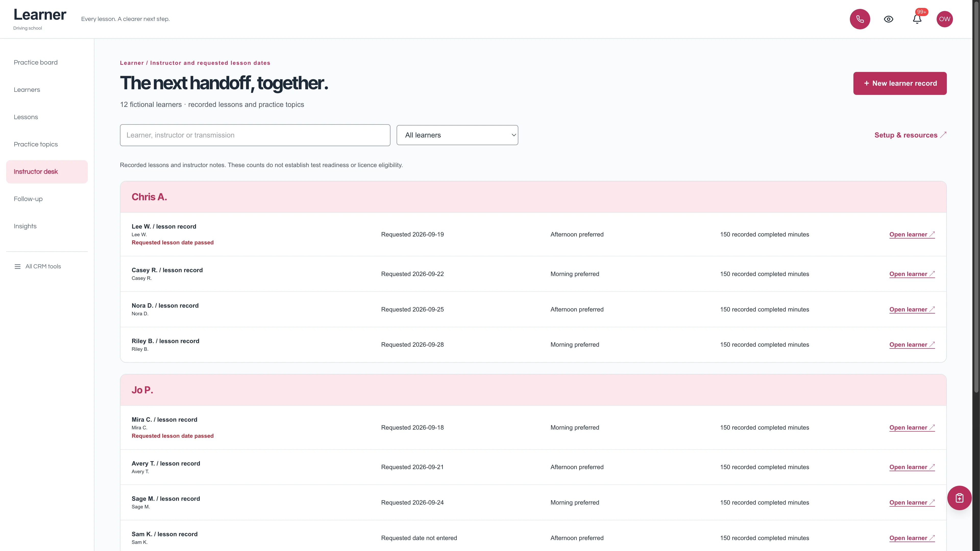This screenshot has width=980, height=551.
Task: Click New learner record button
Action: point(900,83)
